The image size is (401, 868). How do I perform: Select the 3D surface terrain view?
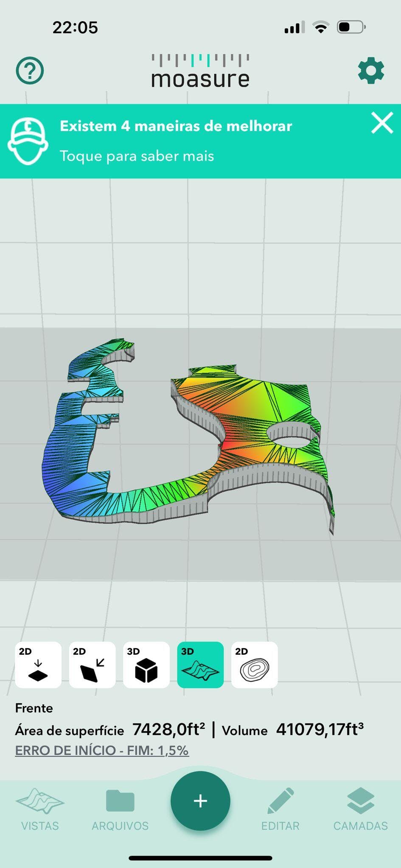pos(200,665)
